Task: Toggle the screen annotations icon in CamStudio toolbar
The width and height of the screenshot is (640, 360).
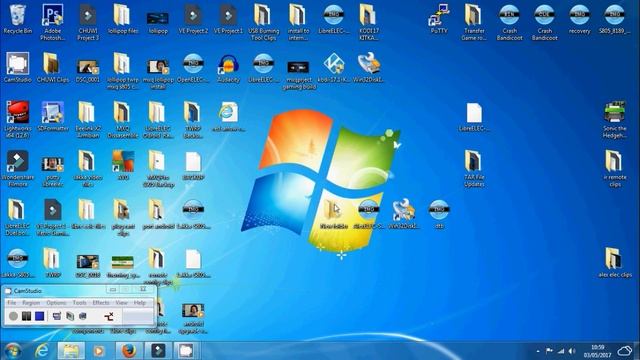Action: pyautogui.click(x=57, y=316)
